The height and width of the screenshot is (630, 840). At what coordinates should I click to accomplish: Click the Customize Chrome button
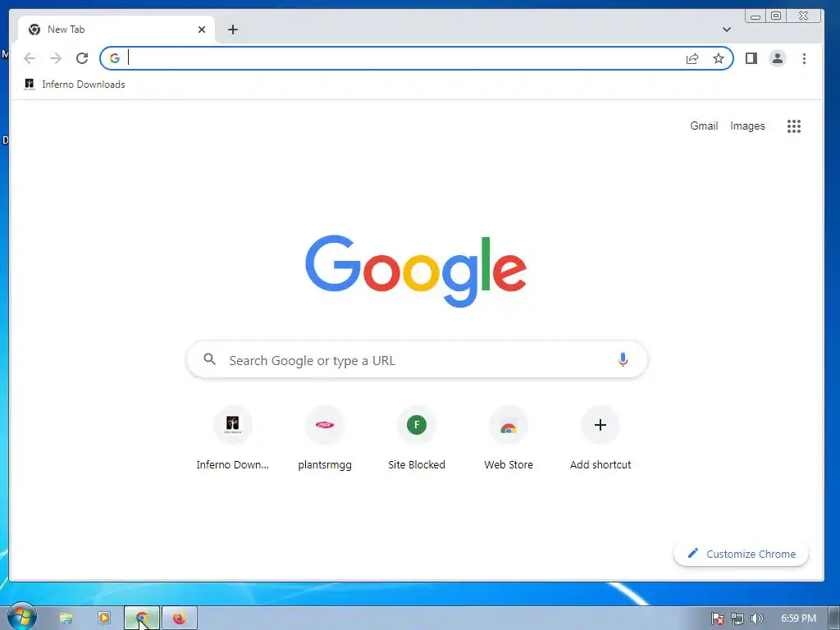pyautogui.click(x=741, y=554)
